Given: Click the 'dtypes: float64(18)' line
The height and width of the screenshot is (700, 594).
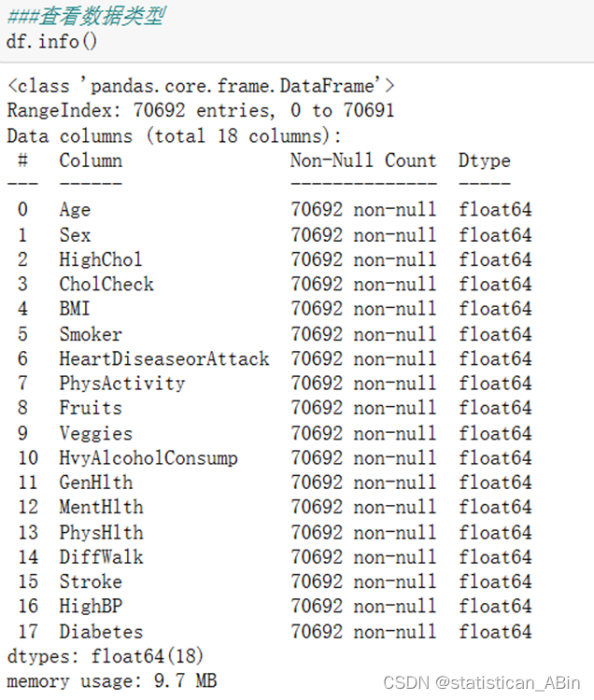Looking at the screenshot, I should click(x=105, y=656).
